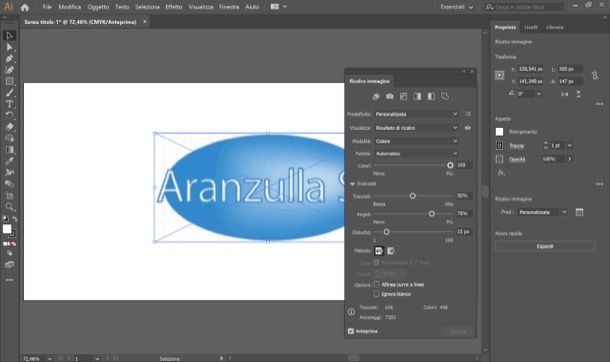Click the Adobe Stock search field
The width and height of the screenshot is (610, 362).
tap(525, 7)
